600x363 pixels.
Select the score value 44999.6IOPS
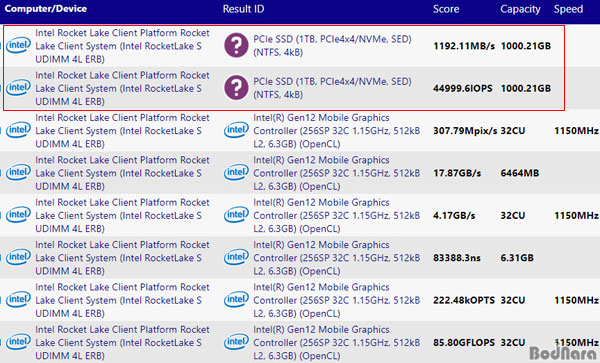click(x=463, y=88)
